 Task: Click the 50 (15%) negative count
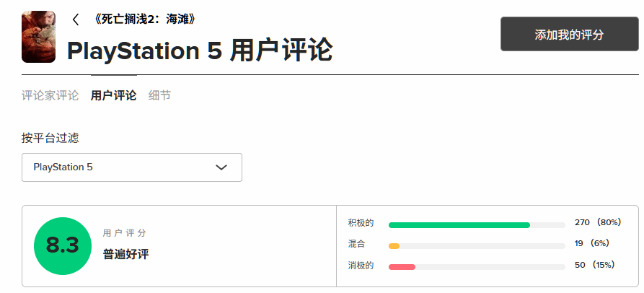tap(594, 265)
